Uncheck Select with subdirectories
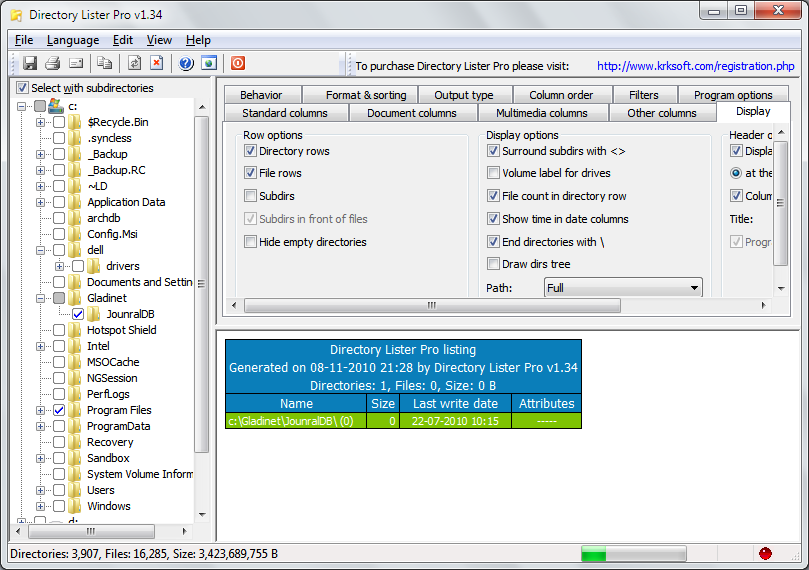 pyautogui.click(x=22, y=88)
